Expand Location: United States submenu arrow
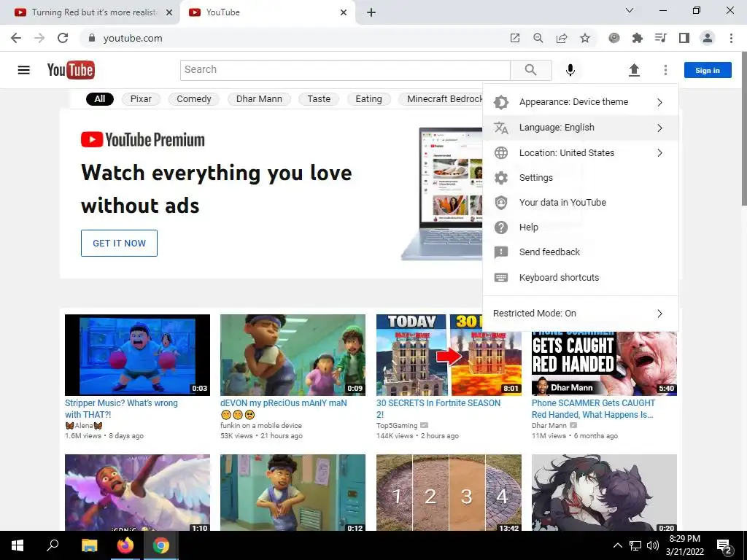The height and width of the screenshot is (560, 747). click(659, 153)
